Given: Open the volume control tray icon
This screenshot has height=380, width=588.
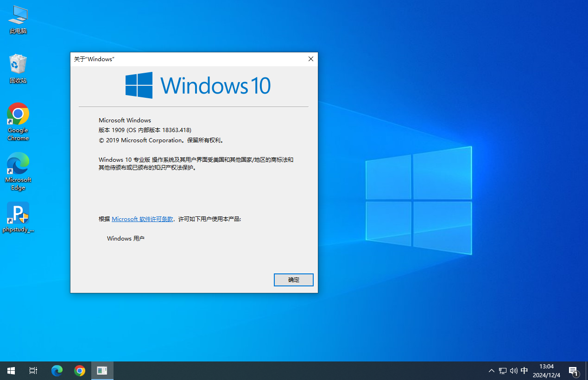Looking at the screenshot, I should coord(513,371).
